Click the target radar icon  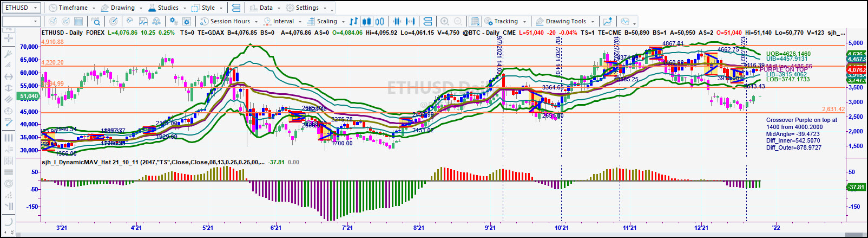[x=113, y=21]
